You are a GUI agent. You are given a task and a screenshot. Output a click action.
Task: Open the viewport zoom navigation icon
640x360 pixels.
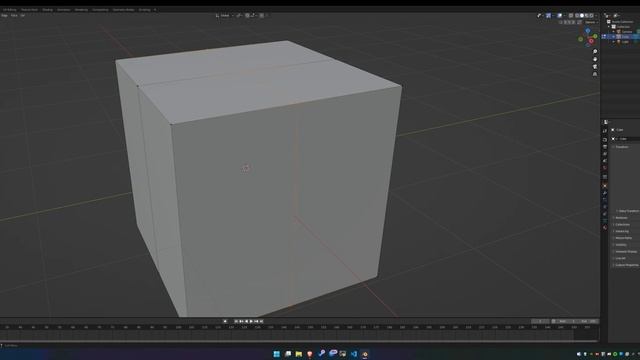tap(595, 51)
